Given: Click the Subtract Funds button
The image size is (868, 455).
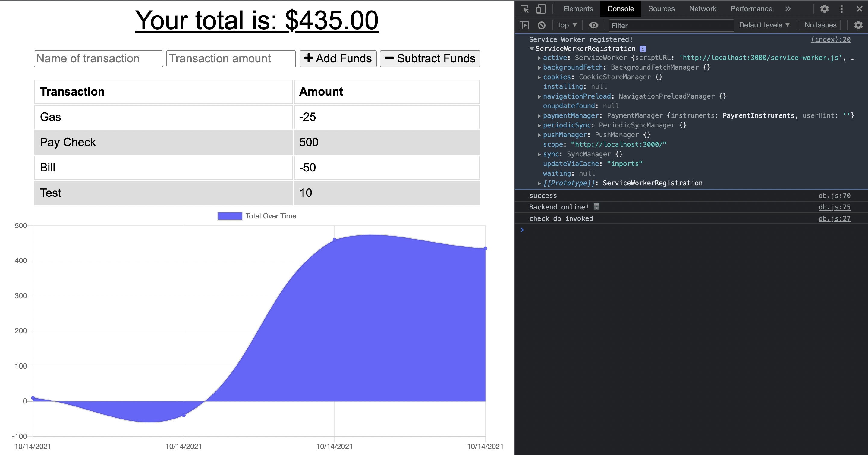Looking at the screenshot, I should tap(430, 58).
